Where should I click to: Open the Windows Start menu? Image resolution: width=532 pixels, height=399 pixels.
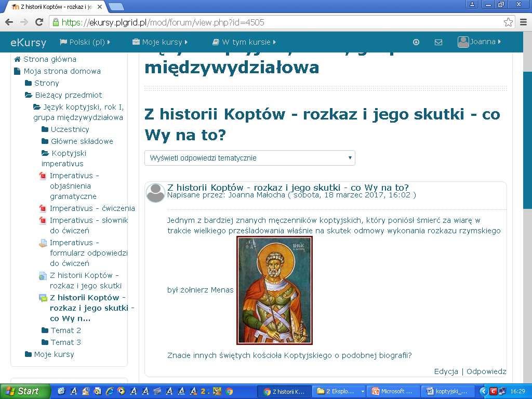click(x=25, y=391)
